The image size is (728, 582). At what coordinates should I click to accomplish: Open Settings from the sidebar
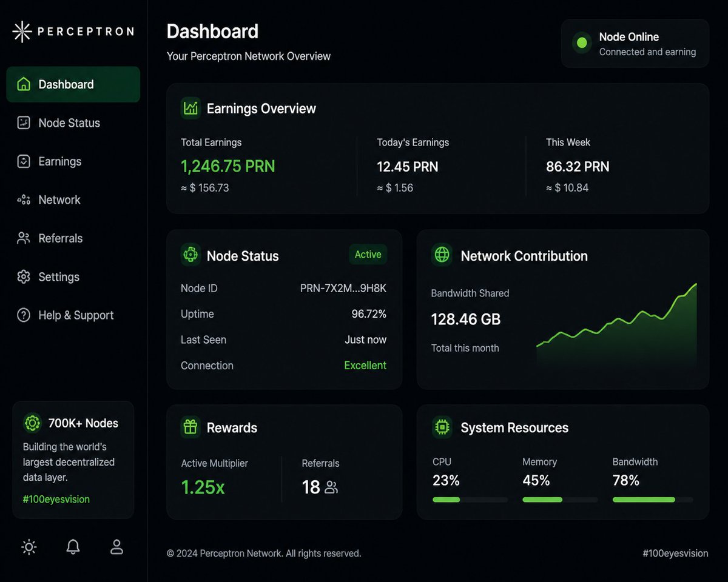click(73, 277)
